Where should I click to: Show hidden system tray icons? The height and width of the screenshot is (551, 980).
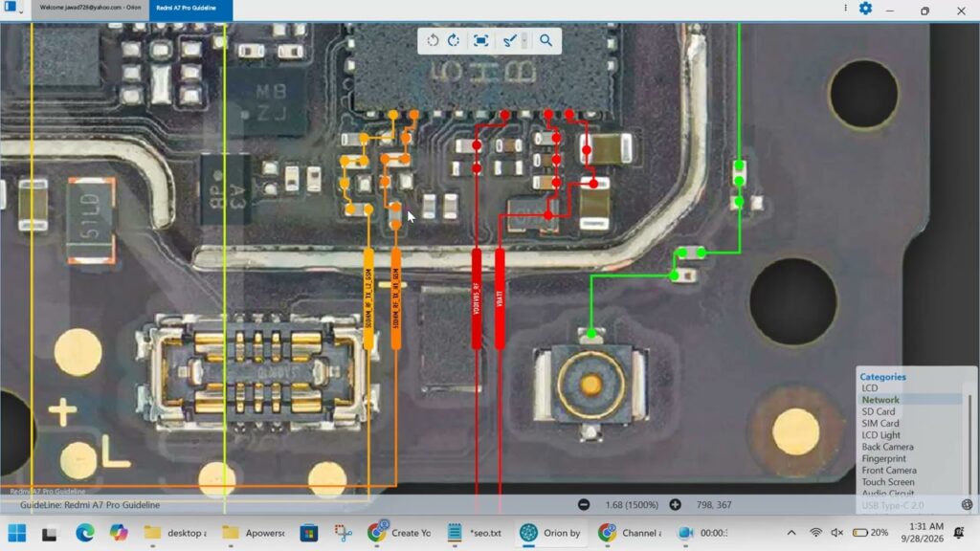pyautogui.click(x=791, y=533)
